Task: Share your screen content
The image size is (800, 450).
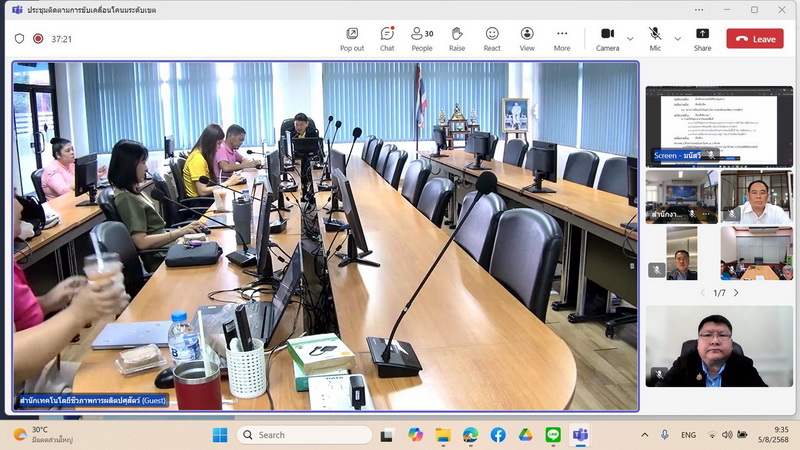Action: click(x=703, y=39)
